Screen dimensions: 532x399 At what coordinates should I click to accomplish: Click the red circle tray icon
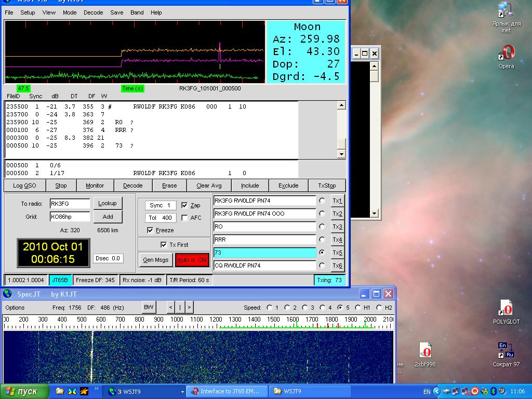475,392
